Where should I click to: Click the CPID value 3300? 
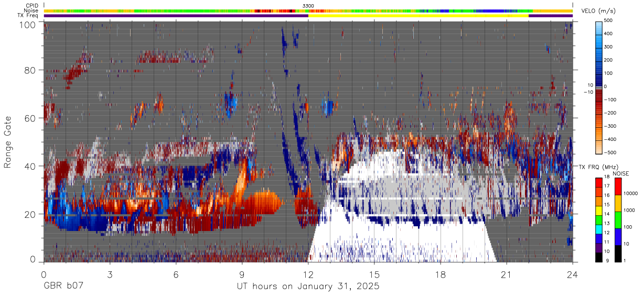[308, 6]
